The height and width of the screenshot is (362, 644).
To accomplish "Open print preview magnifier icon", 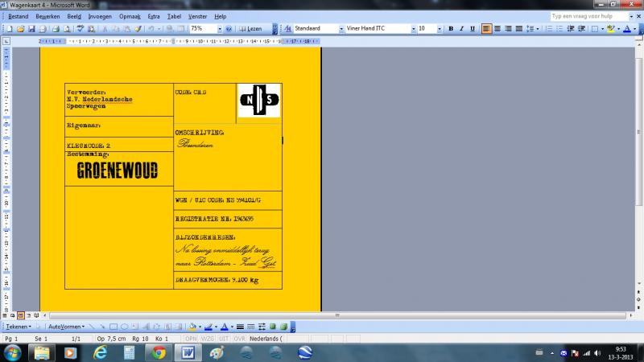I will click(x=67, y=29).
